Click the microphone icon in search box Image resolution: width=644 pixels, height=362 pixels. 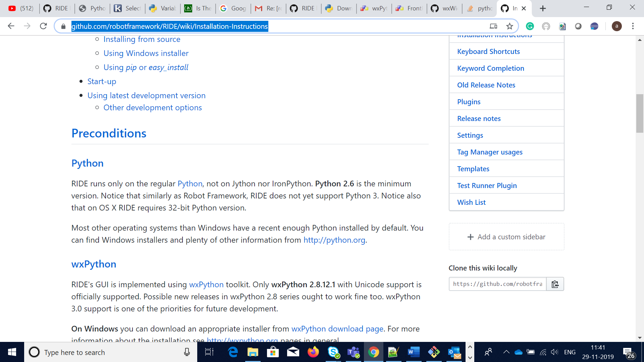[x=187, y=352]
